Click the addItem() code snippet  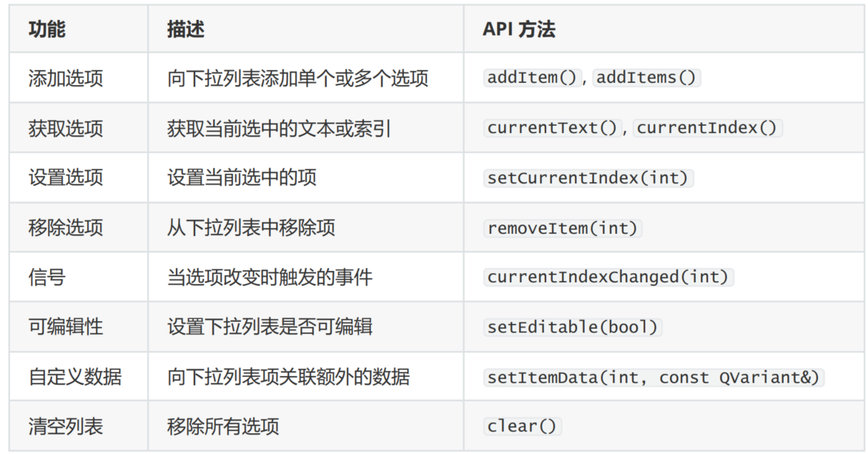pos(533,78)
